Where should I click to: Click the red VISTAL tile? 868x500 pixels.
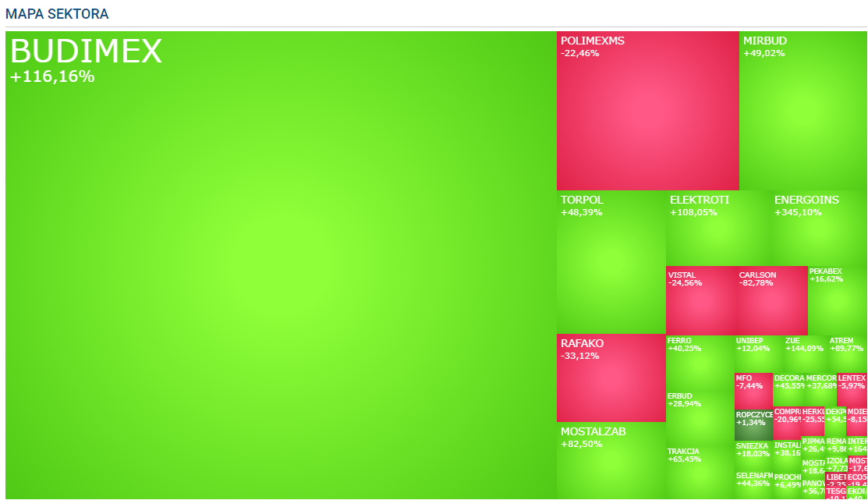(700, 300)
